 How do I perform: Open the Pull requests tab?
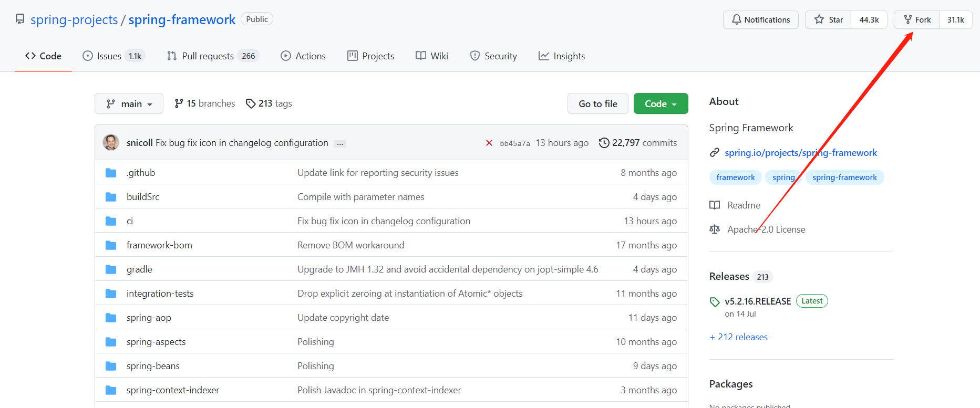click(x=213, y=56)
